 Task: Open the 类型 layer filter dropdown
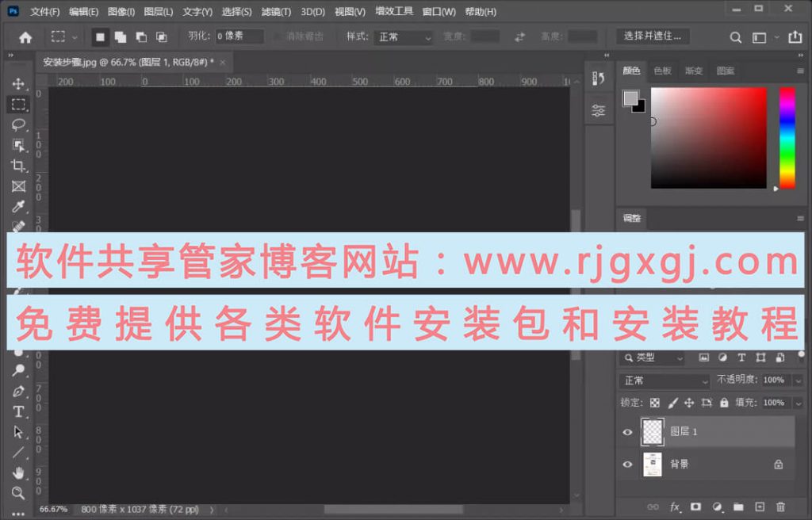coord(652,357)
